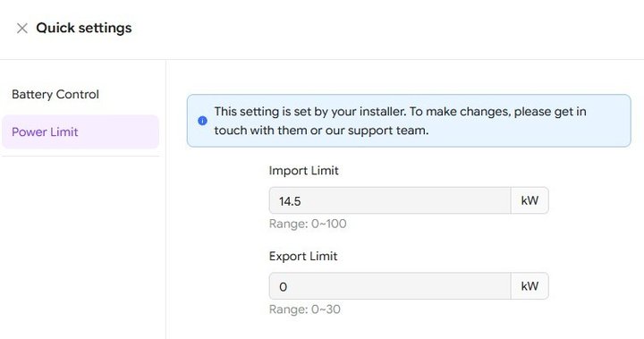This screenshot has width=644, height=339.
Task: Click the kW unit beside Import Limit
Action: 530,200
